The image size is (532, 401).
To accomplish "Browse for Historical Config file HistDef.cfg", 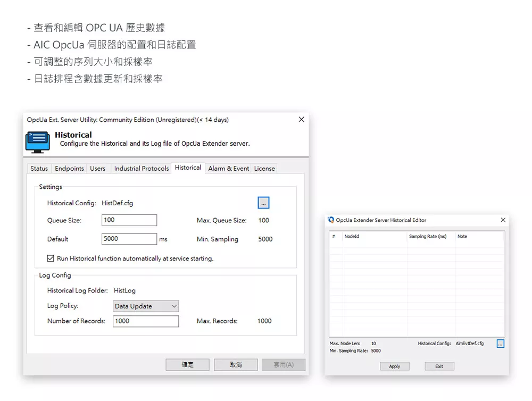I will click(x=263, y=203).
